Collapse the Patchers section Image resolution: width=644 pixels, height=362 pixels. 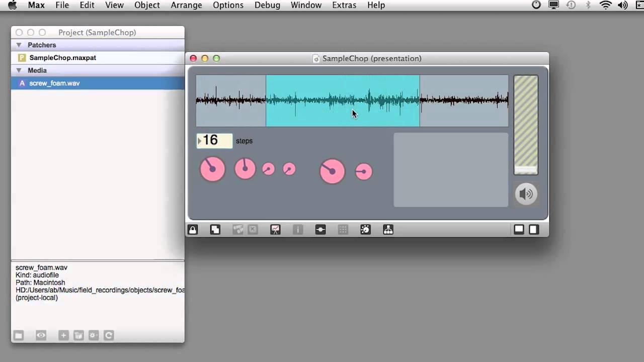pyautogui.click(x=19, y=45)
